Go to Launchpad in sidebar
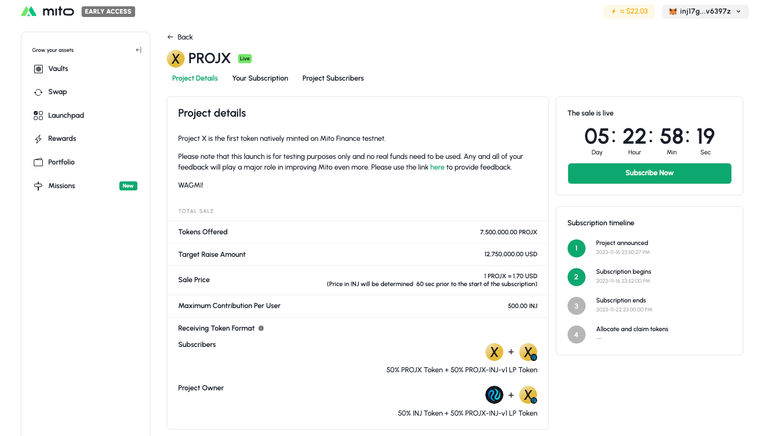Viewport: 768px width, 436px height. [65, 115]
